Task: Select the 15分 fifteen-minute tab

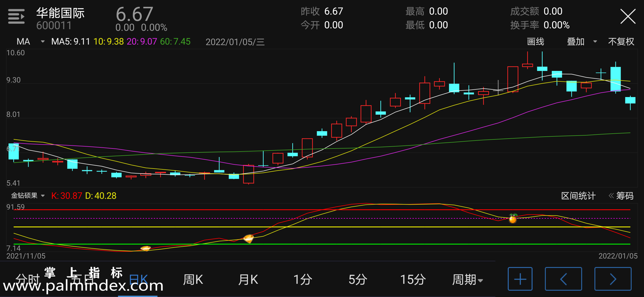Action: coord(413,280)
